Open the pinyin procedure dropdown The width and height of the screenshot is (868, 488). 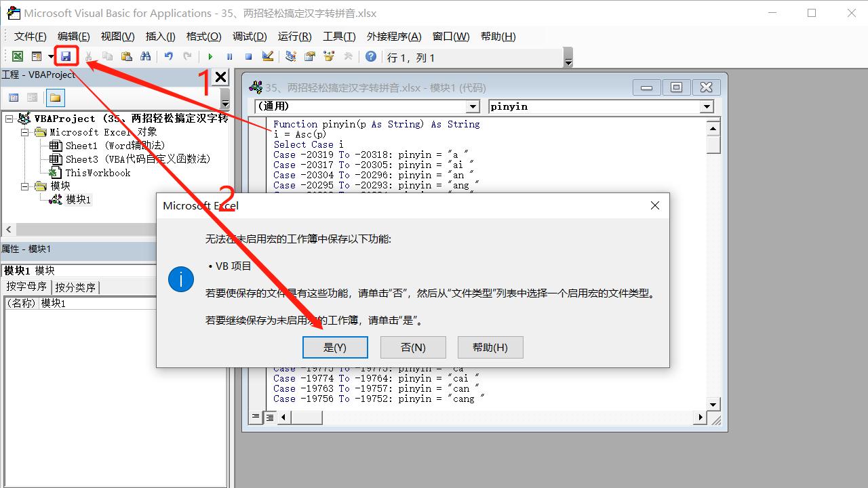point(707,106)
